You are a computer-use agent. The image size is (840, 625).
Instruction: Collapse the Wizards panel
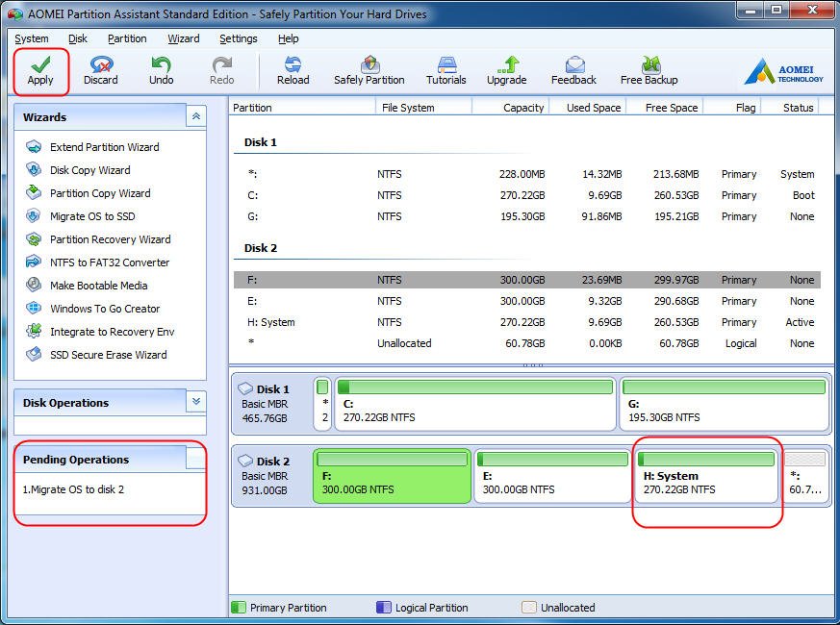coord(196,116)
